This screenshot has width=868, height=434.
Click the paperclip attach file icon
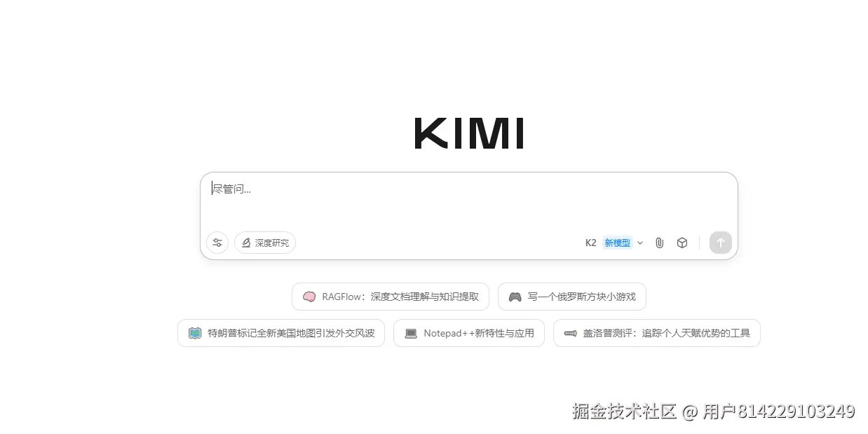[x=659, y=243]
